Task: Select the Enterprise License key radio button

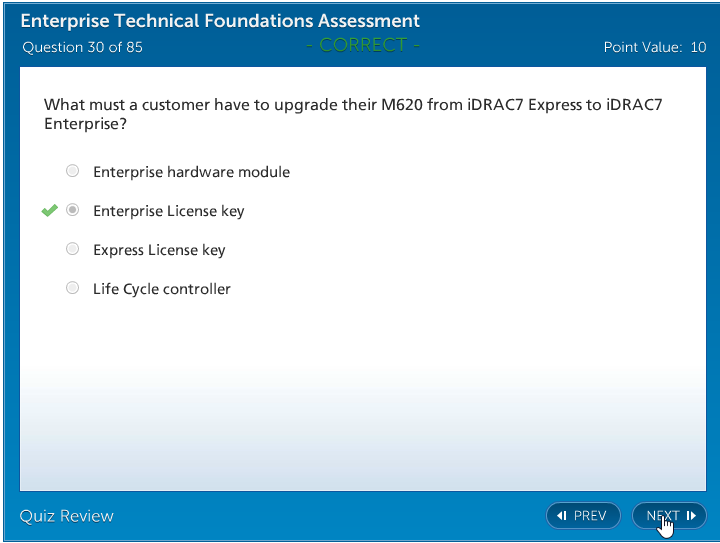Action: point(72,210)
